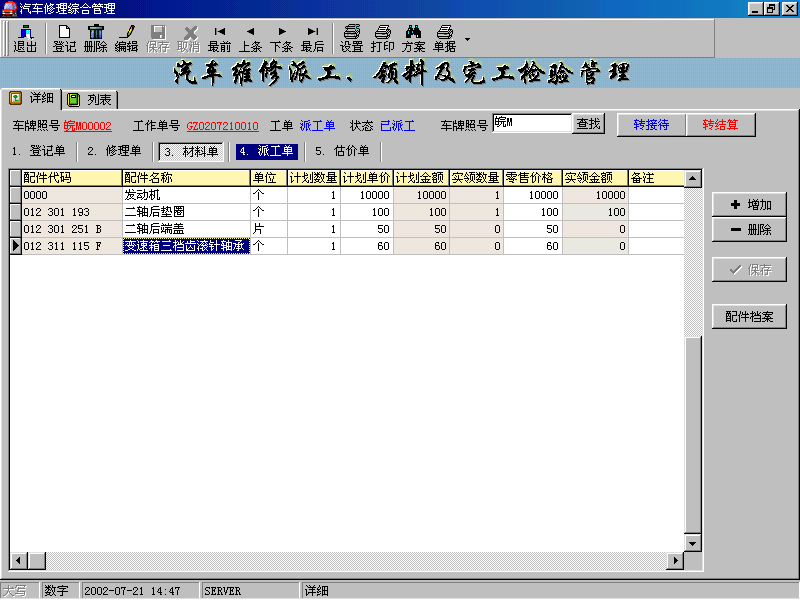Click the vertical scrollbar thumb
The image size is (800, 600).
(692, 435)
